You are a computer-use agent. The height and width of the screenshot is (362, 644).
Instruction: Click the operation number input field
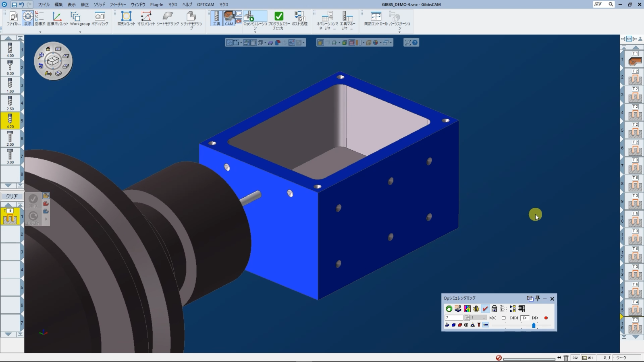point(454,318)
